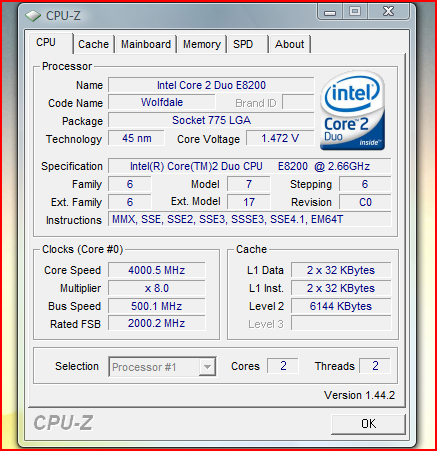Click the Code Name value Wolfdale
Screen dimensions: 437x451
click(162, 102)
